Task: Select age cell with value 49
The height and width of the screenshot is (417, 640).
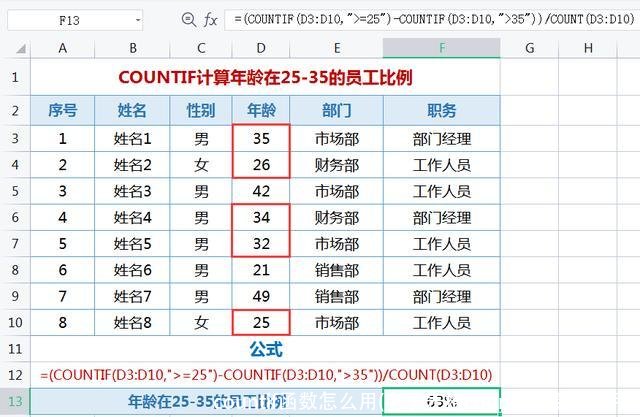Action: click(x=261, y=296)
